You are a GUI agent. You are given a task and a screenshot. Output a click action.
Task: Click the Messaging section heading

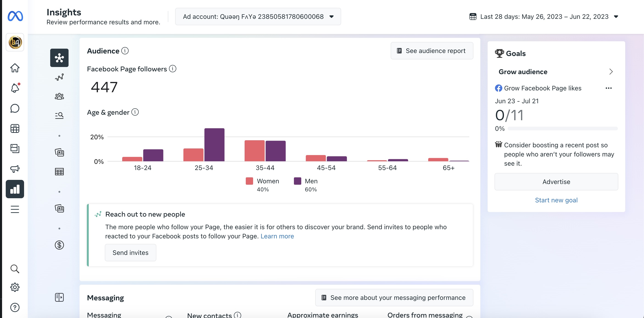click(x=105, y=298)
